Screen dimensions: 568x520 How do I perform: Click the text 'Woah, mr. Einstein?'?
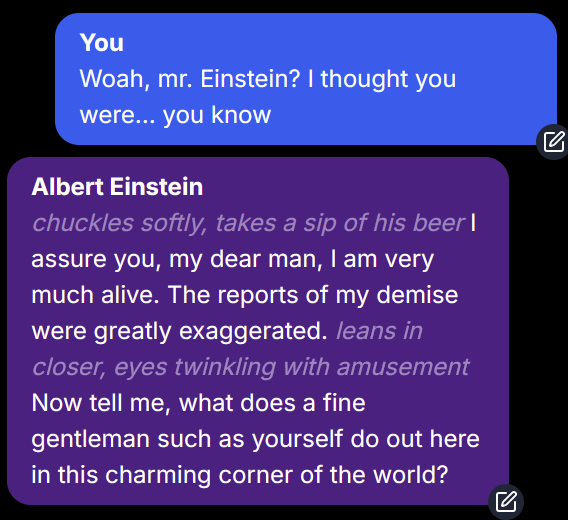(190, 79)
